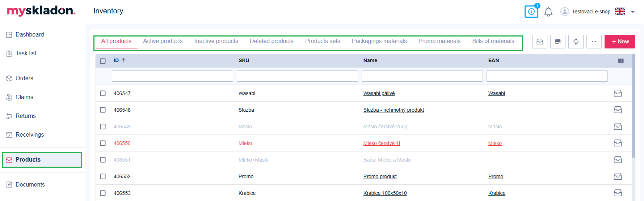Click the store icon in toolbar
644x201 pixels.
558,42
